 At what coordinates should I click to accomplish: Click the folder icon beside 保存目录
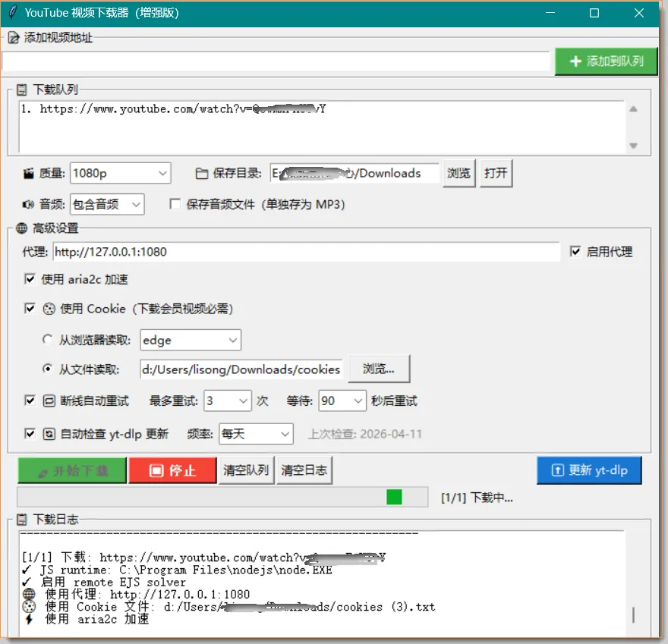[201, 173]
